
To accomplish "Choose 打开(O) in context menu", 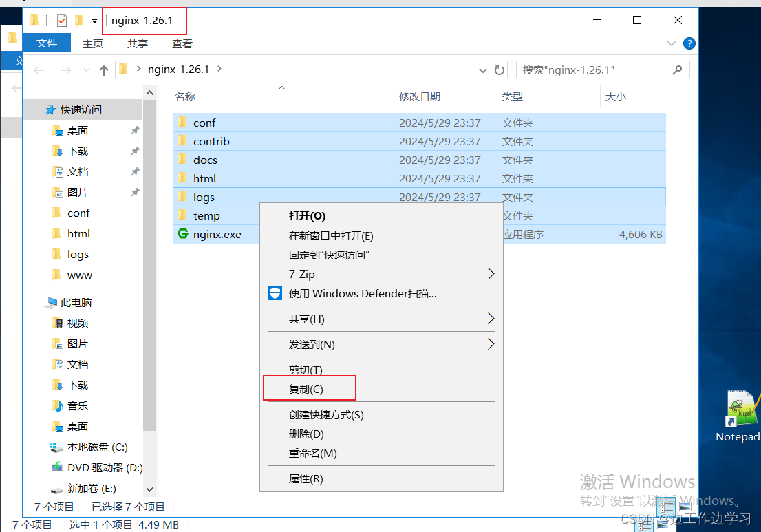I will [x=381, y=216].
